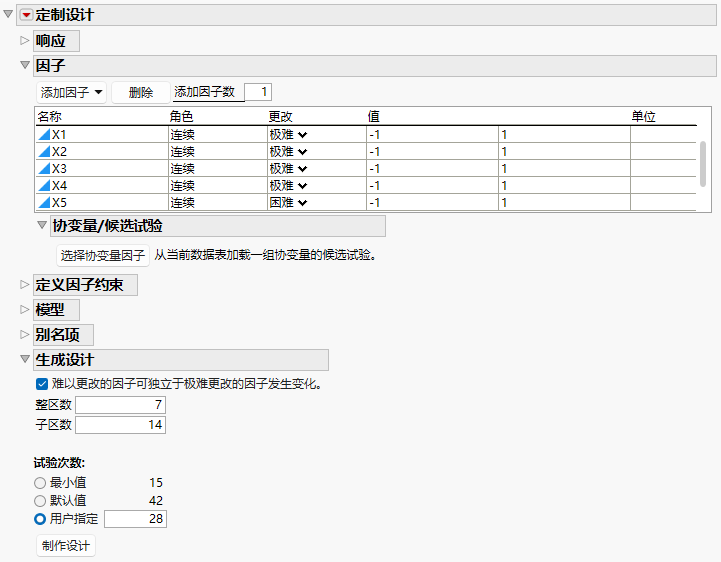Open the 添加因子 dropdown
The width and height of the screenshot is (721, 562).
[x=71, y=92]
